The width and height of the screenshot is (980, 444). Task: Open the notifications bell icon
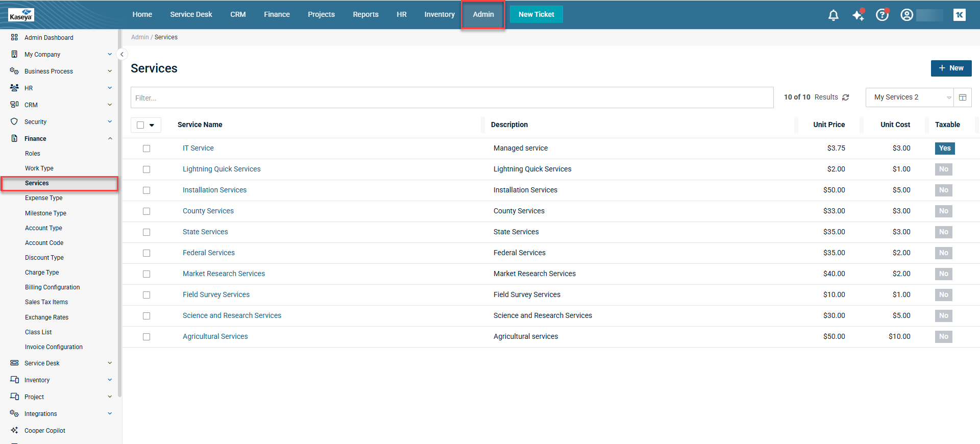tap(833, 15)
